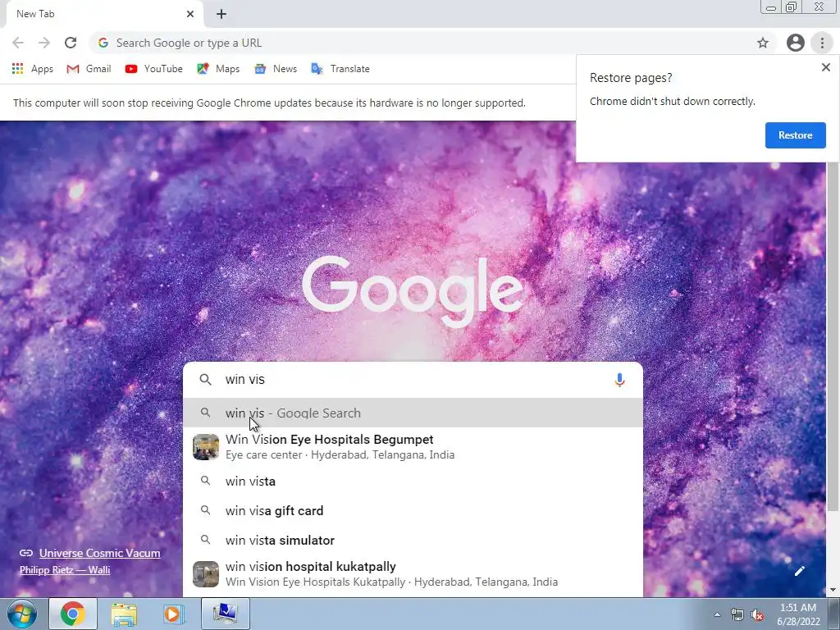
Task: Go forward using the forward arrow
Action: pos(44,43)
